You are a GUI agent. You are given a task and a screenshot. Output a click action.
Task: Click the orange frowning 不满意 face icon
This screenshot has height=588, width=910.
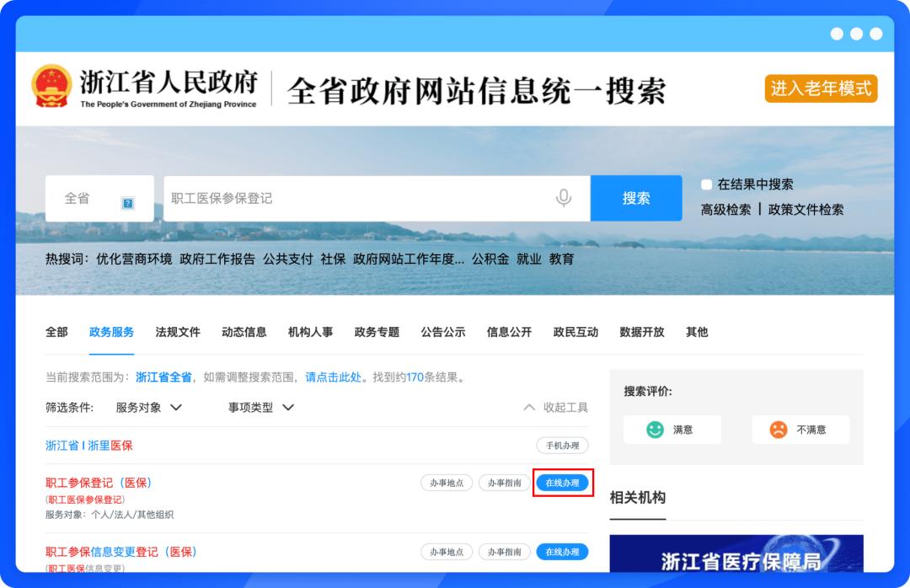coord(778,430)
